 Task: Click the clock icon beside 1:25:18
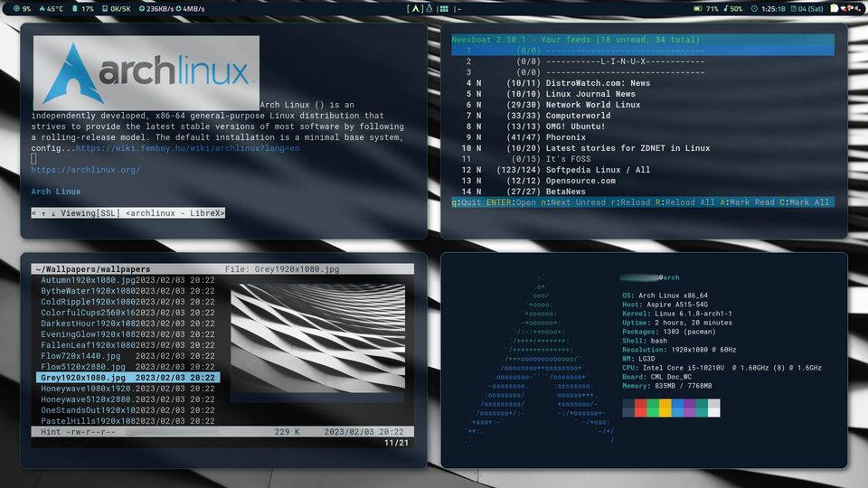pos(754,9)
